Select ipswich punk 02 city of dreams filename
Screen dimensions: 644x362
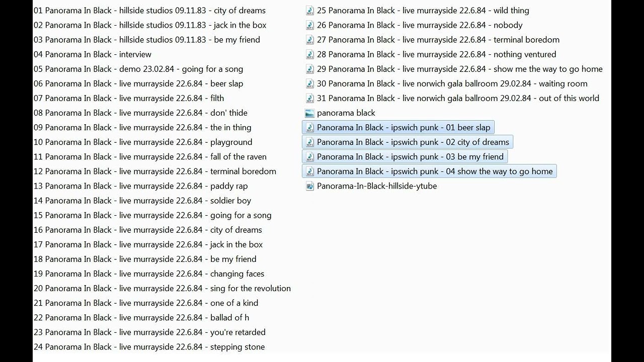click(x=413, y=142)
